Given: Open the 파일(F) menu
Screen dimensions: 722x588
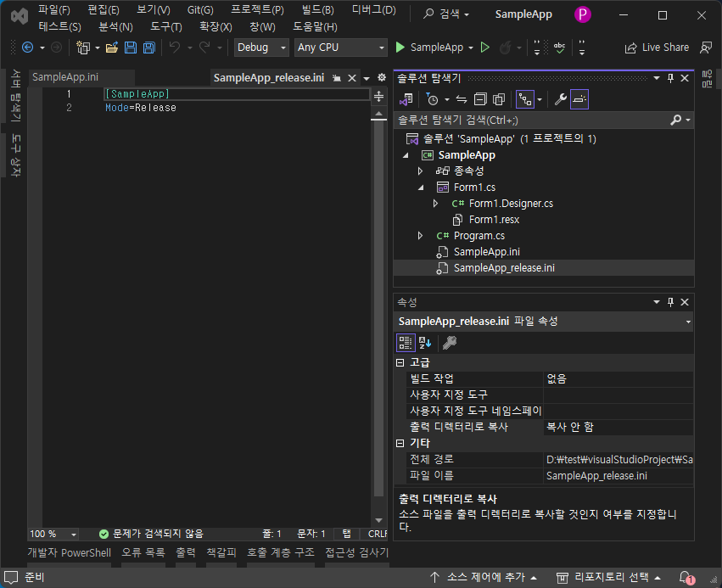Looking at the screenshot, I should [x=53, y=9].
